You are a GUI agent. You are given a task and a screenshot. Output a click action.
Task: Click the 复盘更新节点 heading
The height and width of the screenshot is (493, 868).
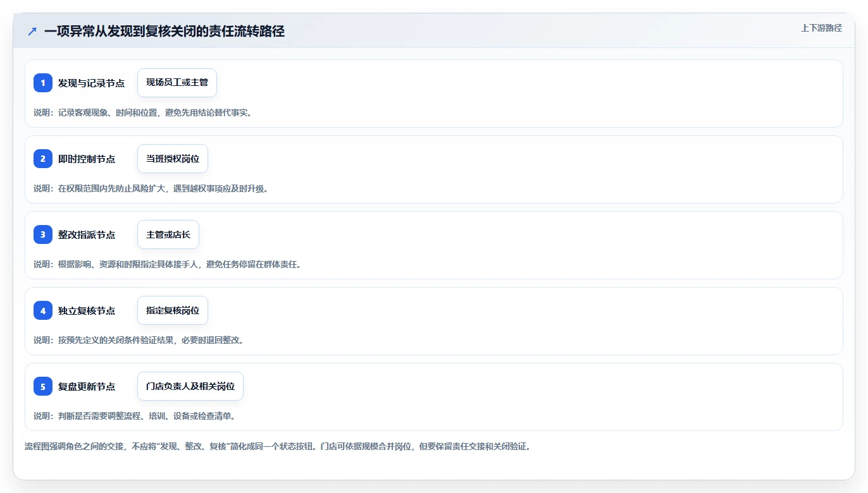coord(87,386)
